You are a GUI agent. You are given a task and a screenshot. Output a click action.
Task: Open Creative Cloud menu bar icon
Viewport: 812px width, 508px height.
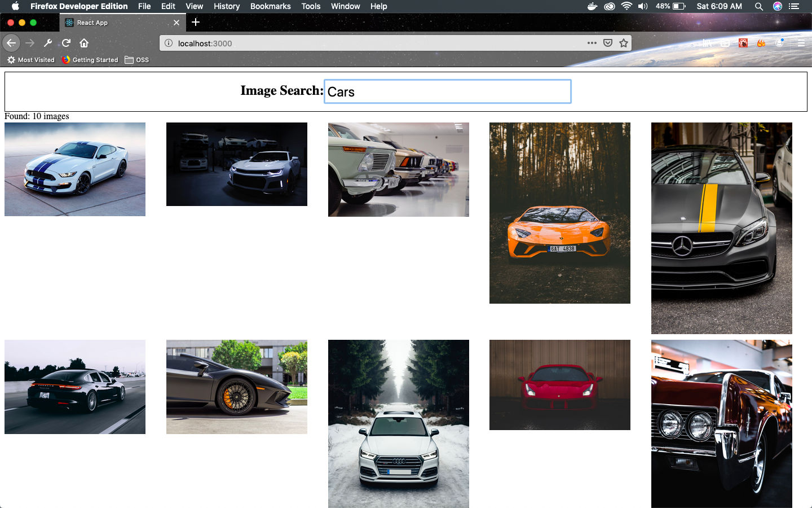tap(610, 6)
